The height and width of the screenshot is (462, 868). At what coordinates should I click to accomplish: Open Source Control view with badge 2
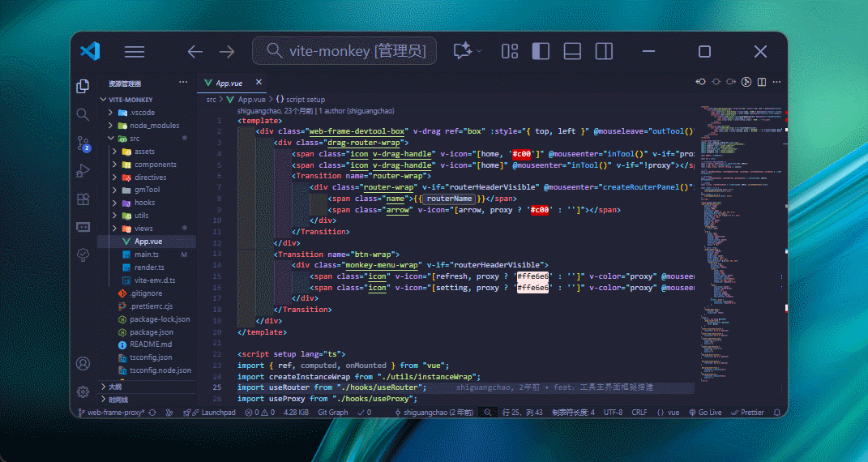coord(83,143)
